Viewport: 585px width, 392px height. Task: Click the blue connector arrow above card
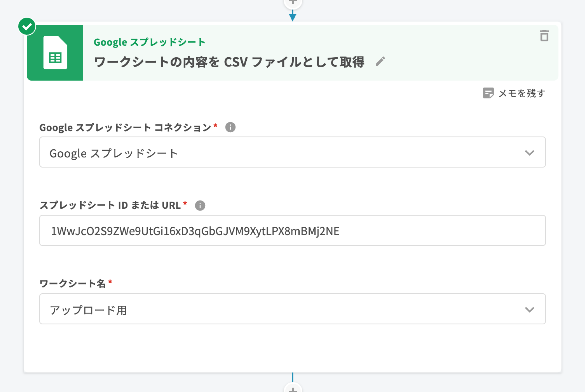point(292,16)
